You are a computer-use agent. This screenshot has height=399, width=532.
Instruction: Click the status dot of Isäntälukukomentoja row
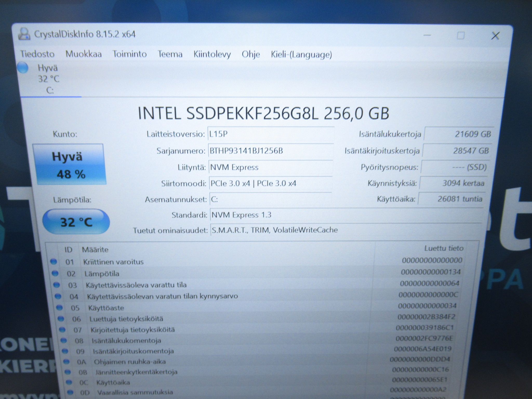click(x=64, y=340)
